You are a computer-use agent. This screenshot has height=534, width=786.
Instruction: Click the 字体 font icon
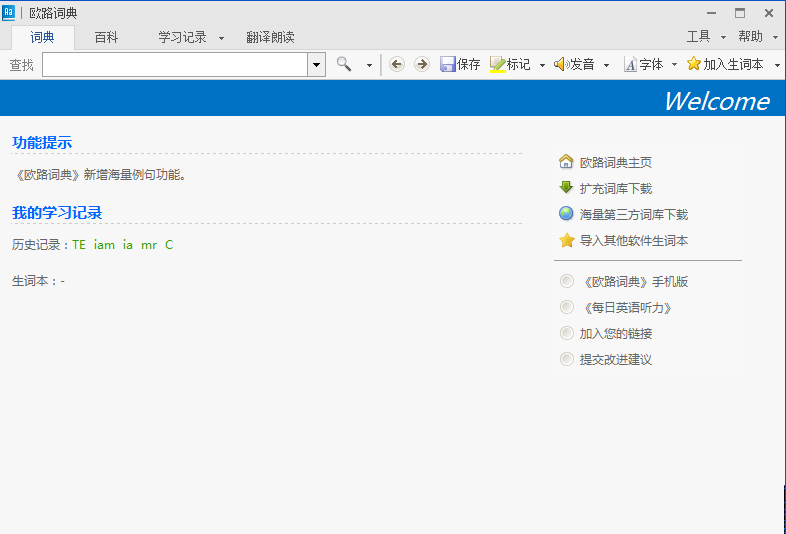630,64
